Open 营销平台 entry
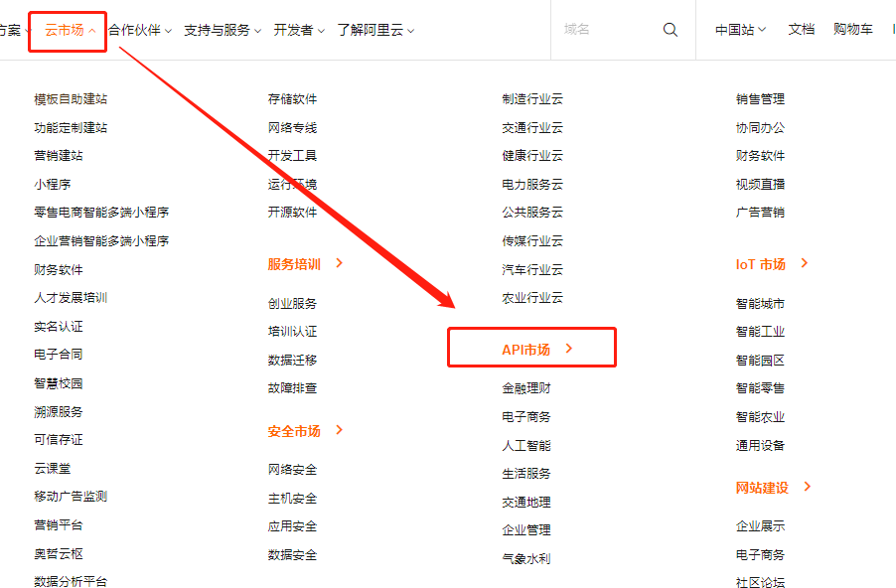This screenshot has width=896, height=588. pyautogui.click(x=59, y=524)
